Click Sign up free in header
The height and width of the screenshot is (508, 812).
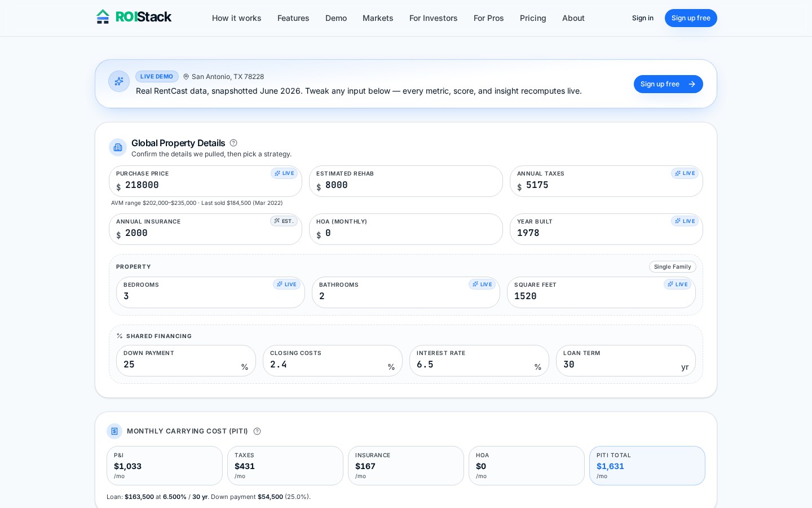[x=691, y=18]
